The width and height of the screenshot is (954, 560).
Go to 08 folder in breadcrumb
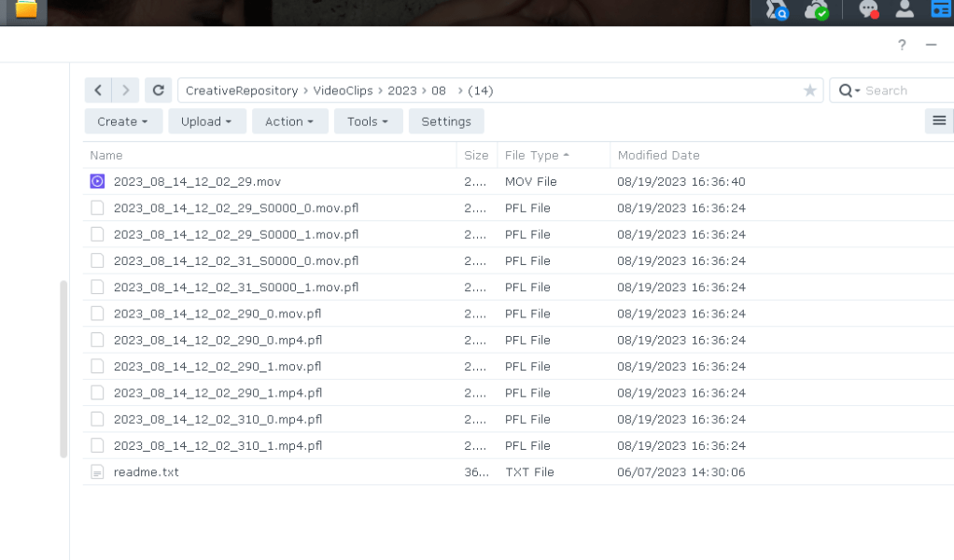(439, 91)
